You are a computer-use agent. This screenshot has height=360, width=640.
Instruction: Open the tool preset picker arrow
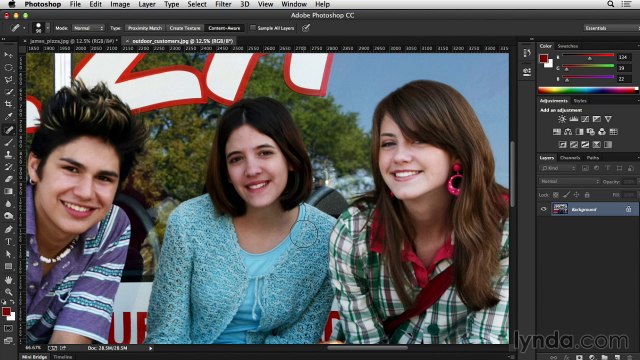24,28
